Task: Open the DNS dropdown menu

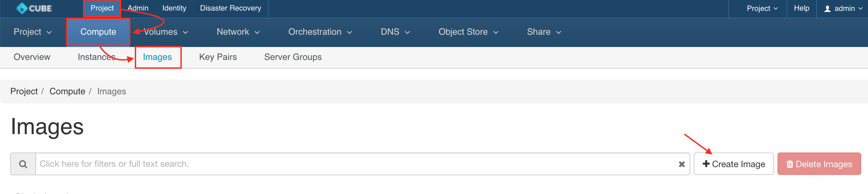Action: pos(395,32)
